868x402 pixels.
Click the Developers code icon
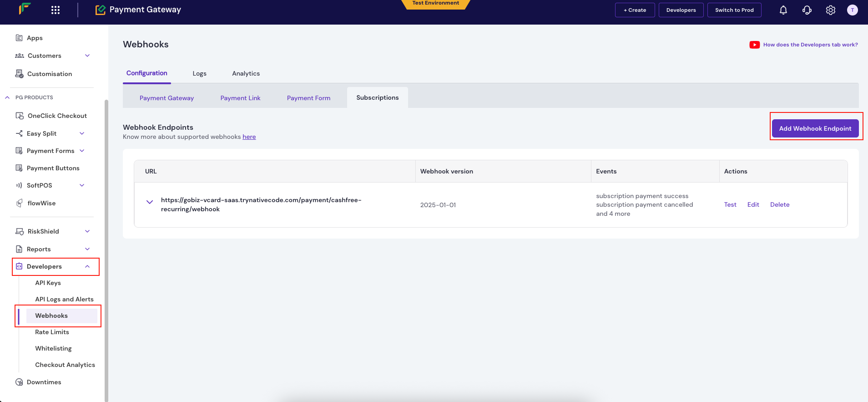click(x=19, y=266)
